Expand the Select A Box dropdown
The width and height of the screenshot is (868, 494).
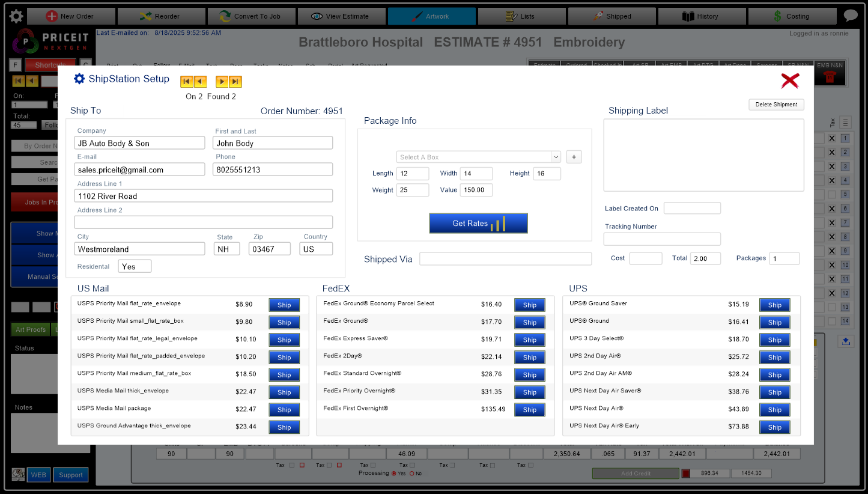tap(556, 157)
